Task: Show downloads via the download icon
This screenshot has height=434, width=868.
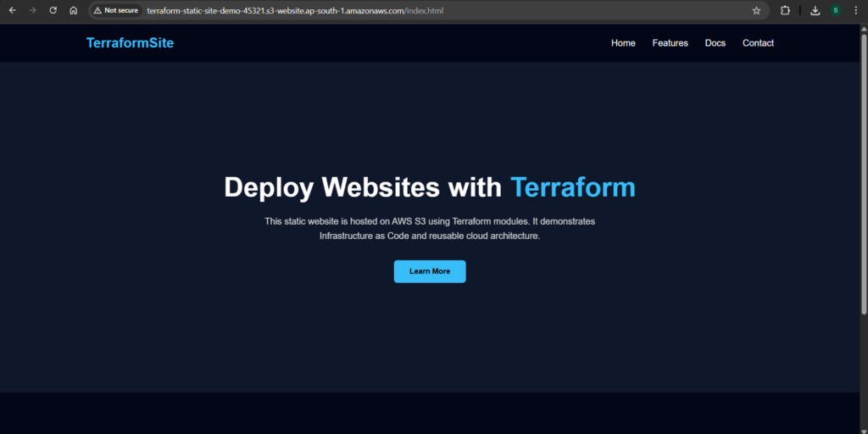Action: coord(815,11)
